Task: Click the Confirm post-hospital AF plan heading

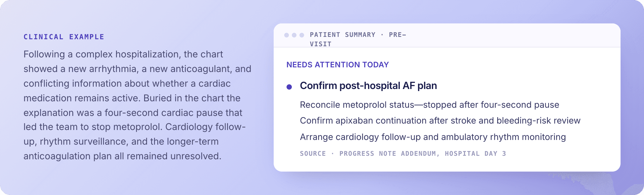Action: (368, 86)
